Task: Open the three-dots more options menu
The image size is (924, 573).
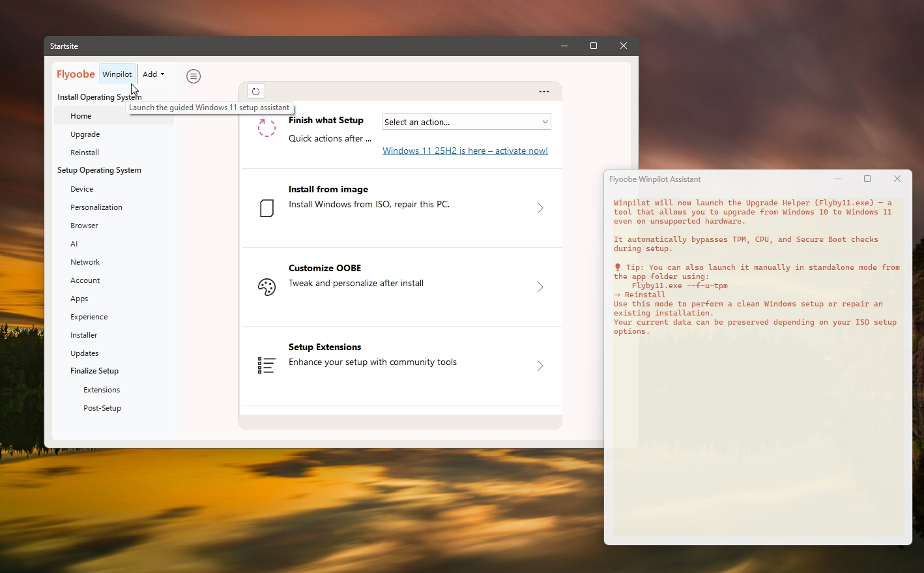Action: pos(544,91)
